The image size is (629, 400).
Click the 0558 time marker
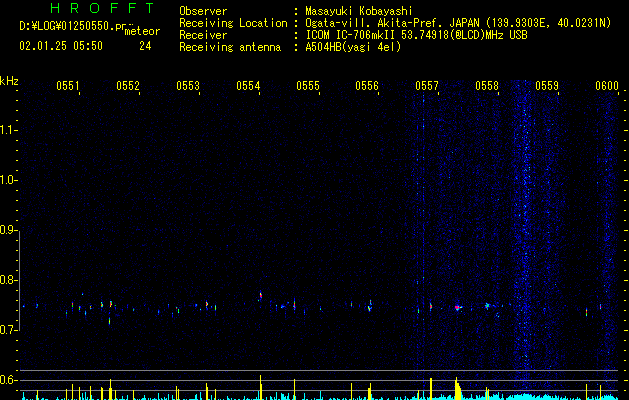click(487, 86)
